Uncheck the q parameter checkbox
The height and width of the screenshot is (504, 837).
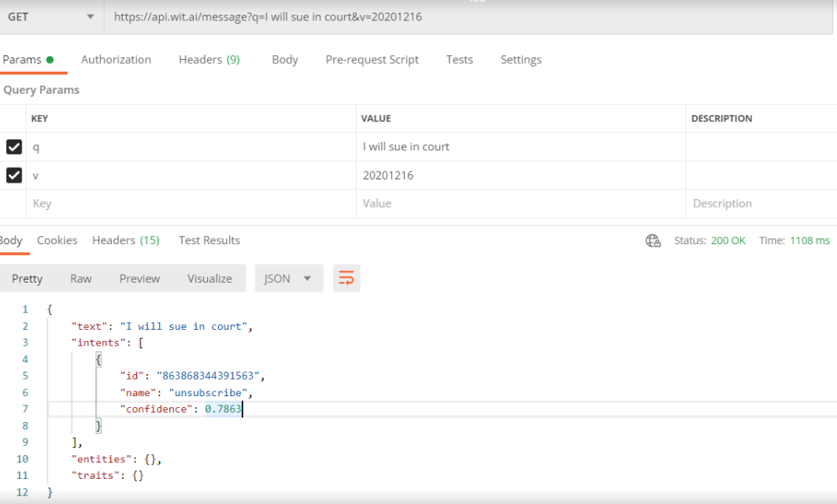14,146
